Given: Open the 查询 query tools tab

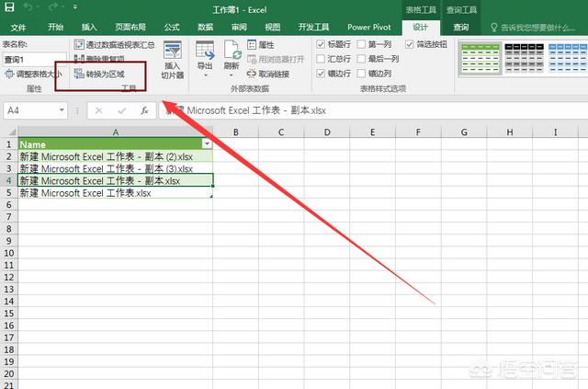Looking at the screenshot, I should [x=461, y=27].
